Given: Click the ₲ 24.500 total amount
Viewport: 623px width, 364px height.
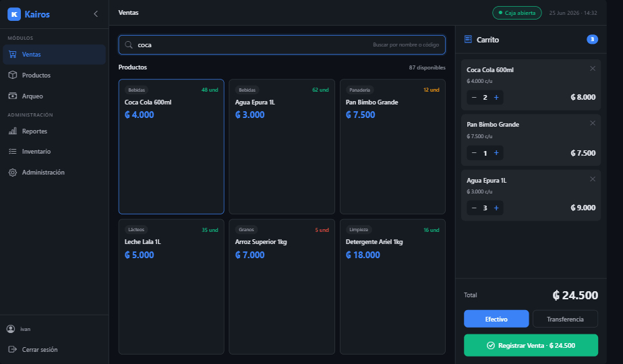Looking at the screenshot, I should [x=575, y=295].
